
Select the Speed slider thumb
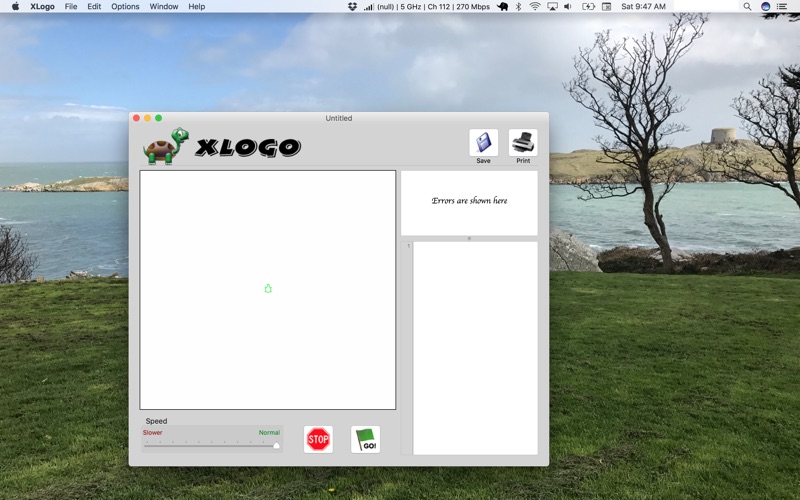(276, 445)
